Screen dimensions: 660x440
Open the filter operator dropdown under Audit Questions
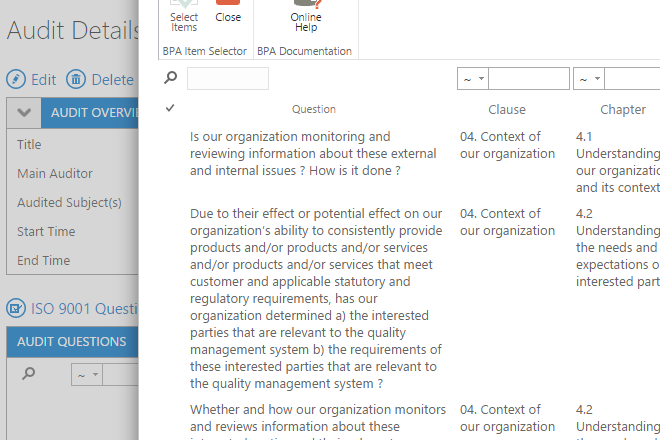coord(87,374)
